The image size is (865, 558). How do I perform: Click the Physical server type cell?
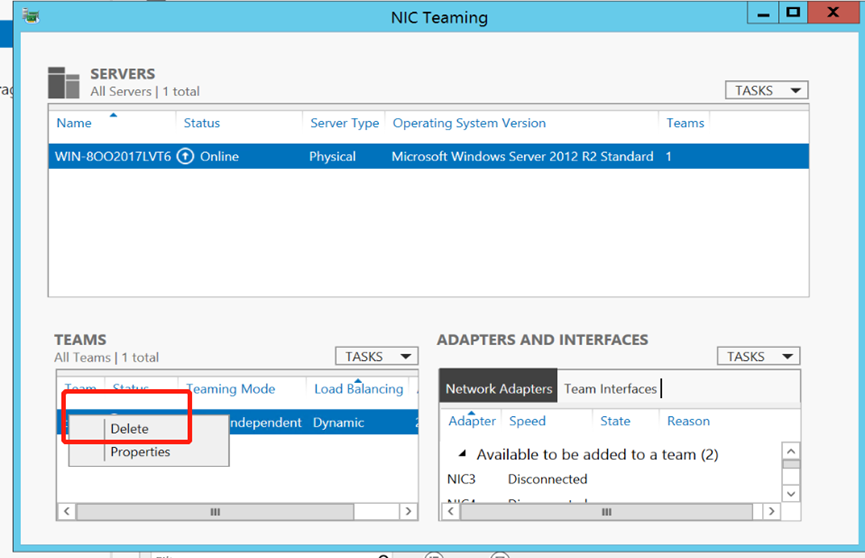[332, 157]
